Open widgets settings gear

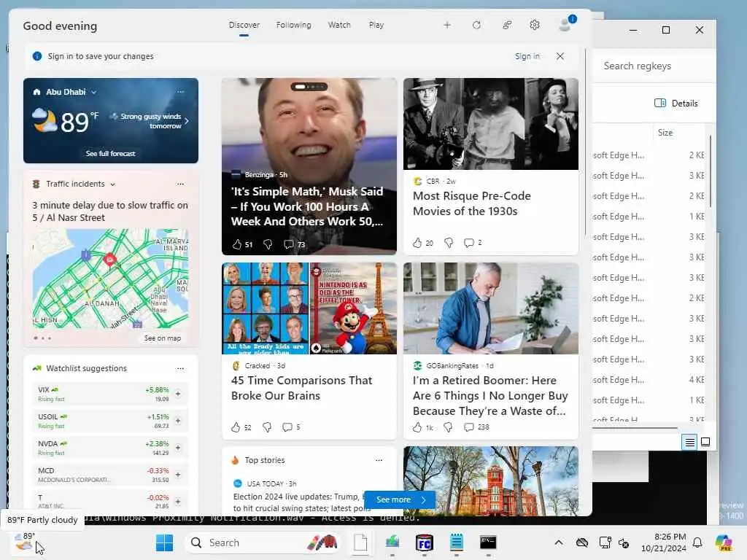click(535, 25)
